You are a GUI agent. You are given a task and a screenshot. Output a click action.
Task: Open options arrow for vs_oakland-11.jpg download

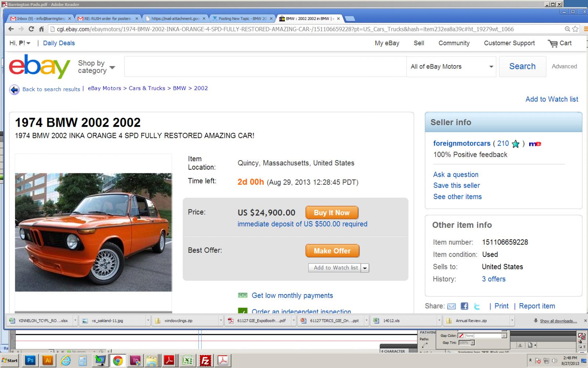(x=148, y=321)
